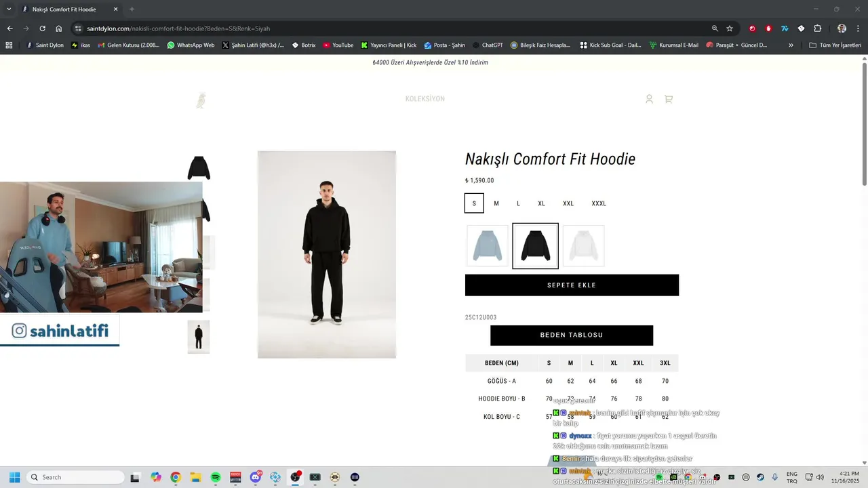Select size M
This screenshot has height=488, width=868.
[496, 203]
